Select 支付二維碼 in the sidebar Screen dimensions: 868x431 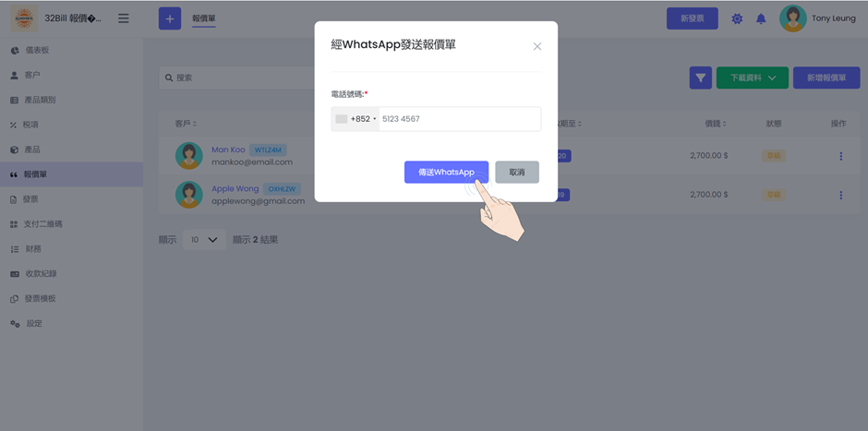click(42, 223)
